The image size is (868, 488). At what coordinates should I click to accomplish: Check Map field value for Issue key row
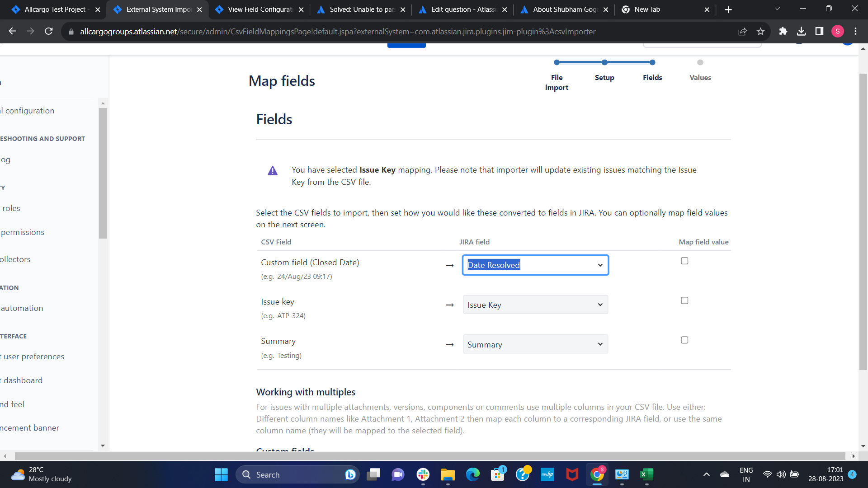coord(684,300)
